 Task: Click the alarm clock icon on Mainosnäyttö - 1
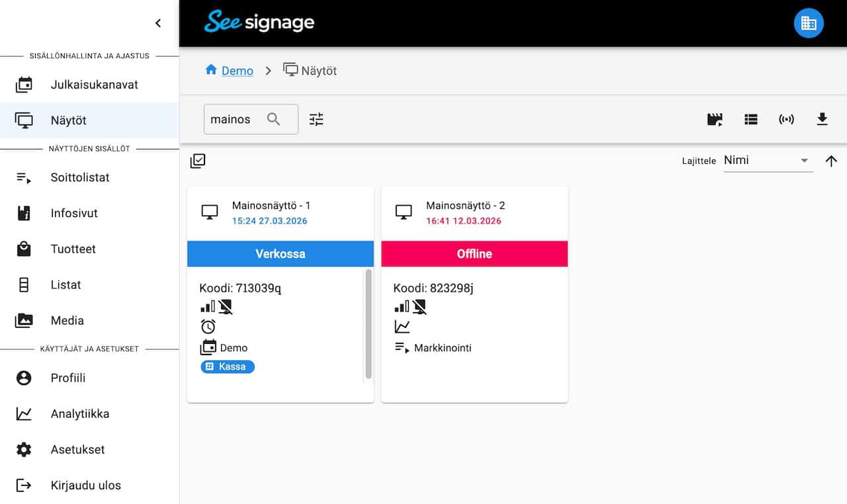click(208, 327)
